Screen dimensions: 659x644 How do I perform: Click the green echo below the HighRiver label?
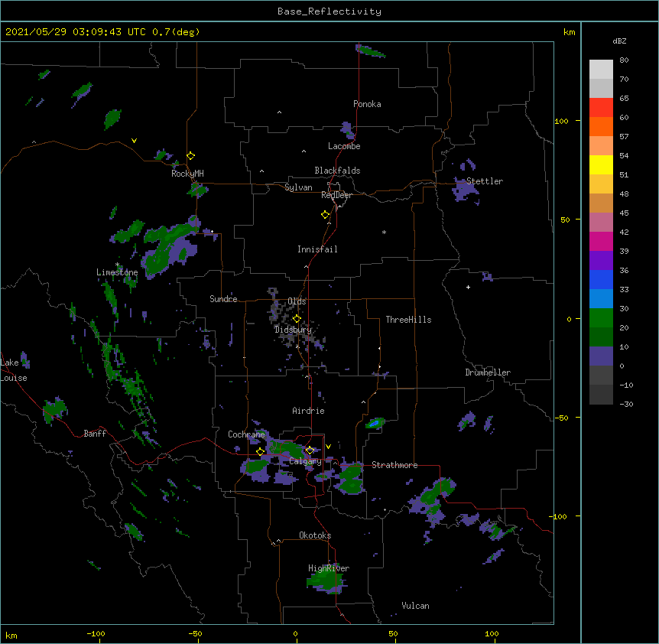point(324,581)
